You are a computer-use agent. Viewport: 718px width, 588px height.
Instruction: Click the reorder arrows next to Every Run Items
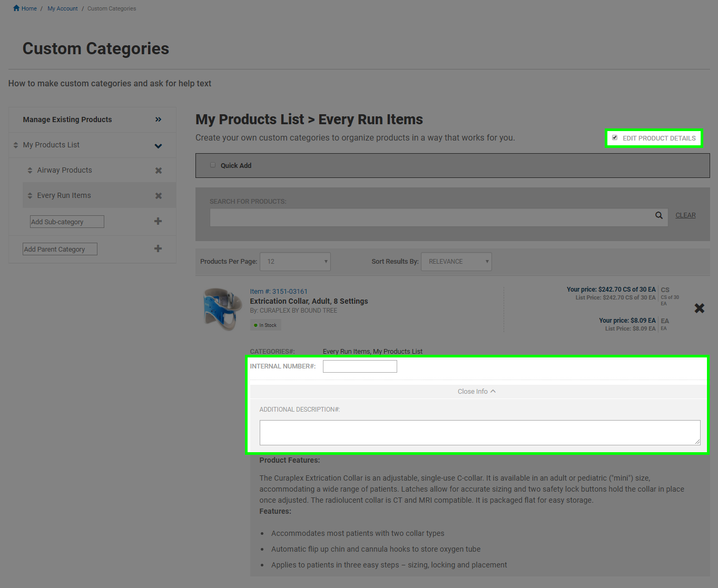30,195
